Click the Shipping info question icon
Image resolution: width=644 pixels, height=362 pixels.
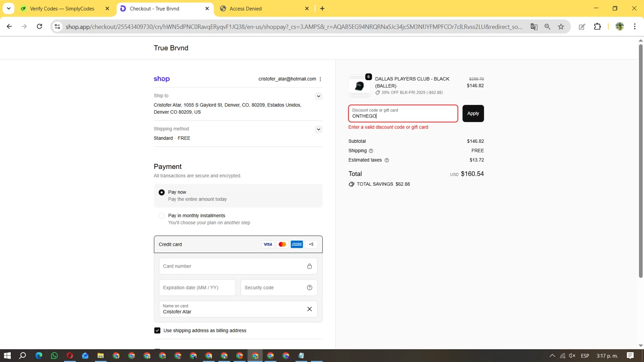click(x=371, y=151)
